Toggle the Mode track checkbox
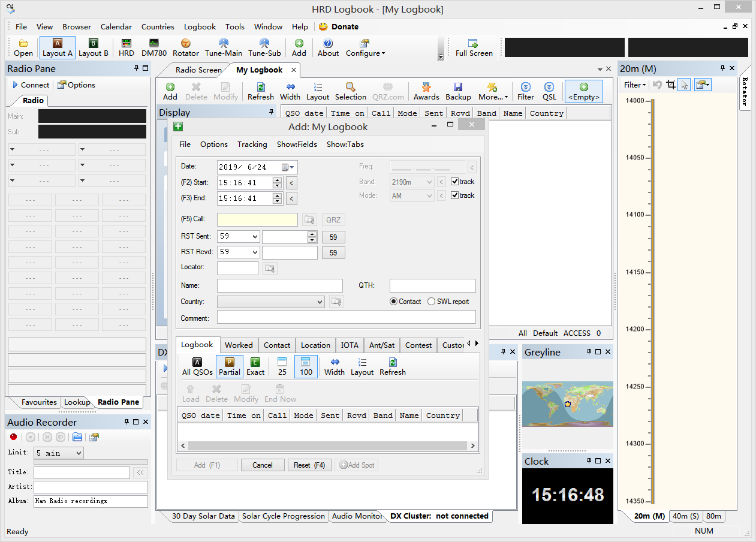This screenshot has width=756, height=542. [x=455, y=195]
